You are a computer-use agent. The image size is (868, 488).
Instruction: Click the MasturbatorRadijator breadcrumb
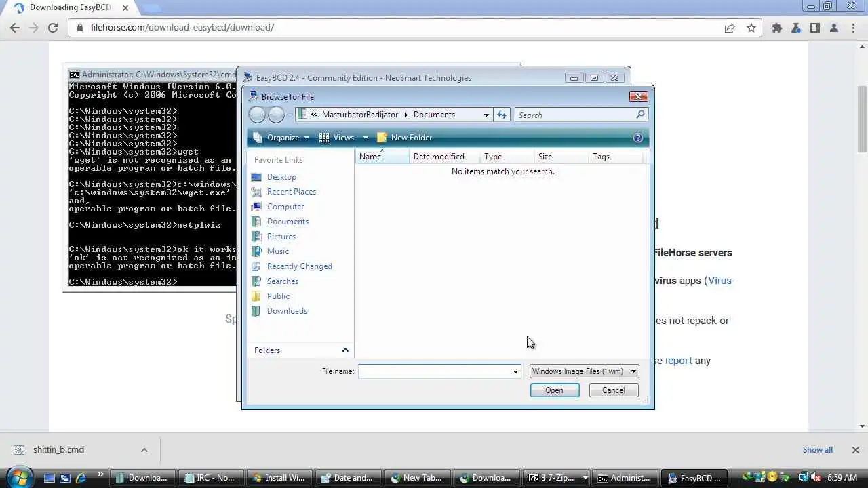(x=359, y=115)
